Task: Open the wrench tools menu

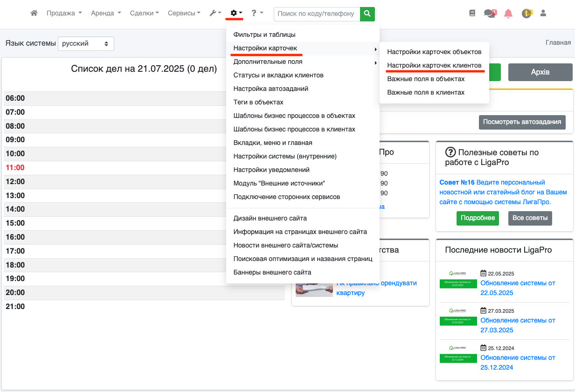Action: (x=215, y=14)
